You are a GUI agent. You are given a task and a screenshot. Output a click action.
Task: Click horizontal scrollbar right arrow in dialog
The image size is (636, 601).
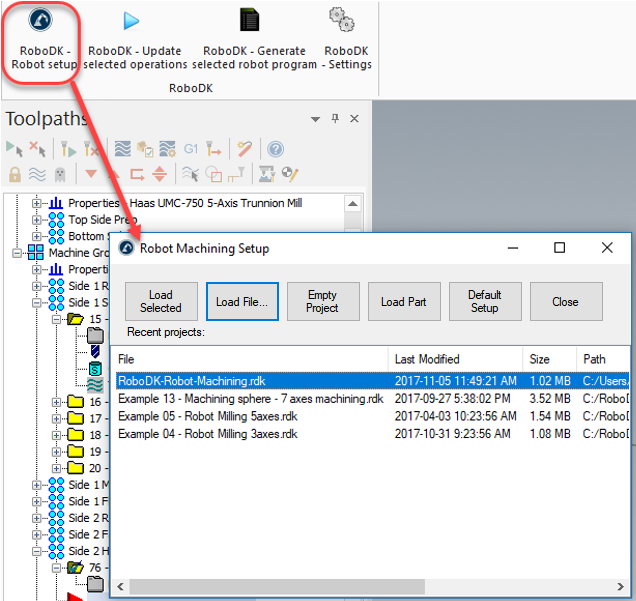point(621,586)
